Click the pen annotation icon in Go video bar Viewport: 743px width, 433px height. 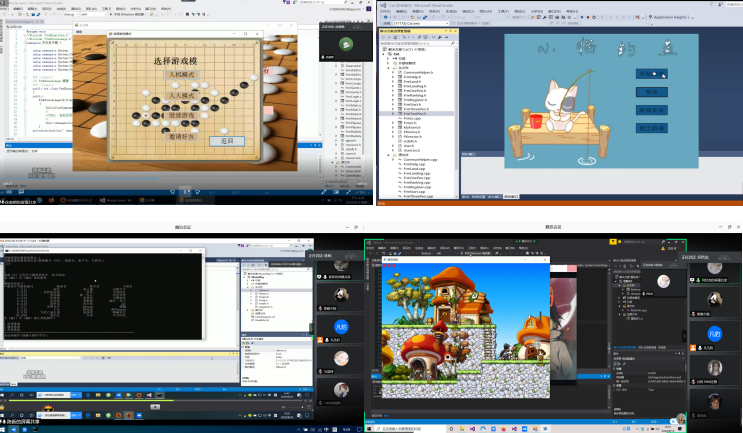point(324,192)
